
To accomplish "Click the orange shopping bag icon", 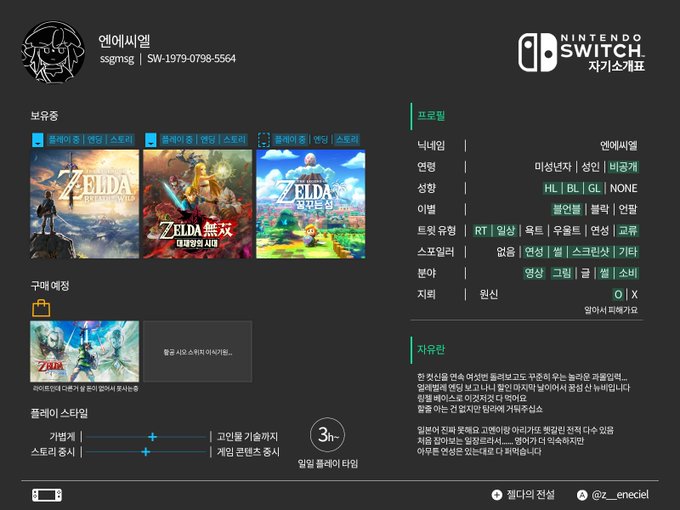I will tap(41, 308).
